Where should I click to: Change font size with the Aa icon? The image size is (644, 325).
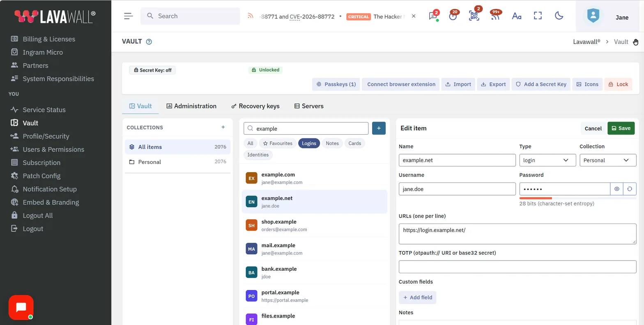[x=517, y=16]
